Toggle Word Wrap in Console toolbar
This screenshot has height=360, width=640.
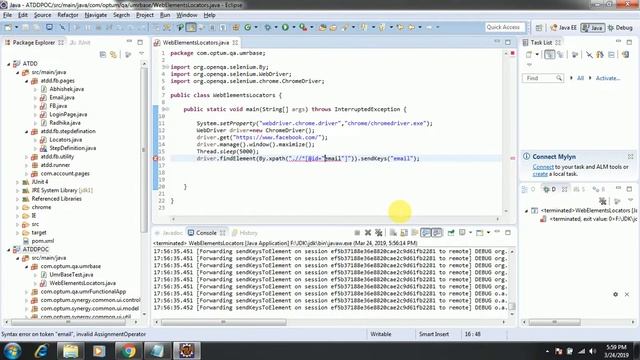click(415, 233)
